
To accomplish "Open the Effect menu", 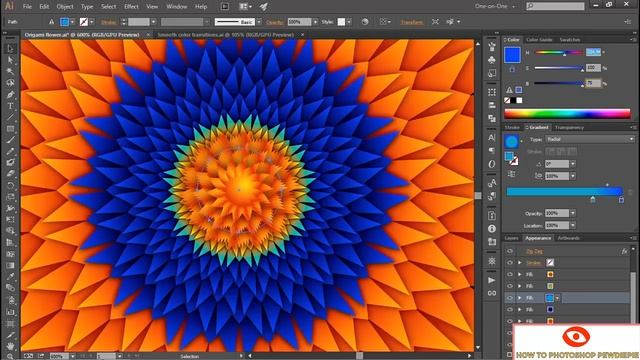I will click(131, 7).
